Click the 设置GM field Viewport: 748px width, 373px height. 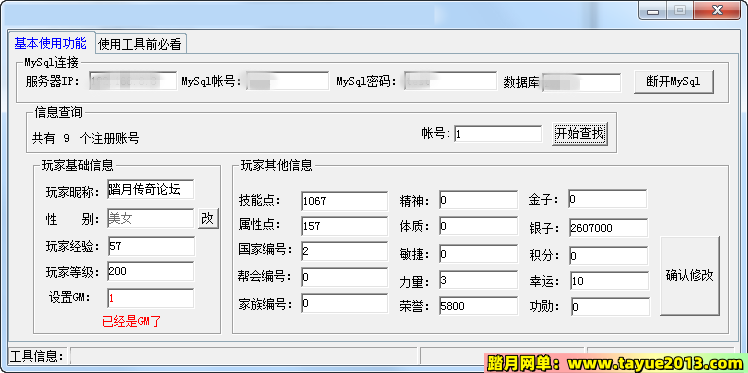click(x=151, y=299)
